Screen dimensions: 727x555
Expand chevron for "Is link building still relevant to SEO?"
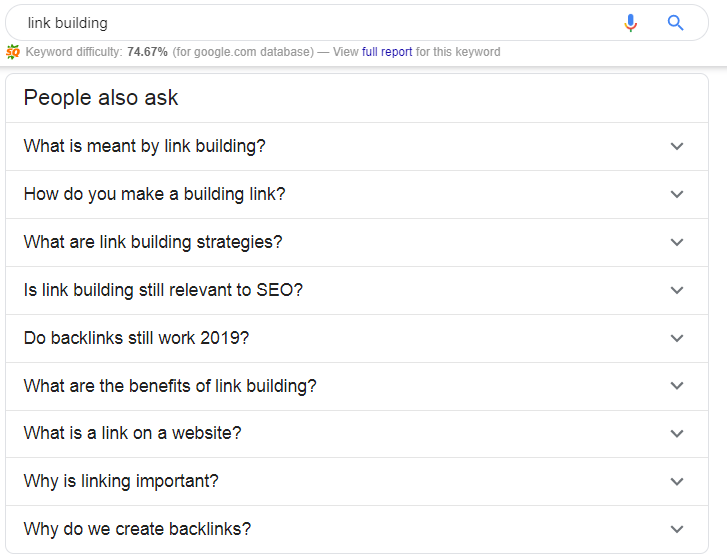[x=677, y=290]
